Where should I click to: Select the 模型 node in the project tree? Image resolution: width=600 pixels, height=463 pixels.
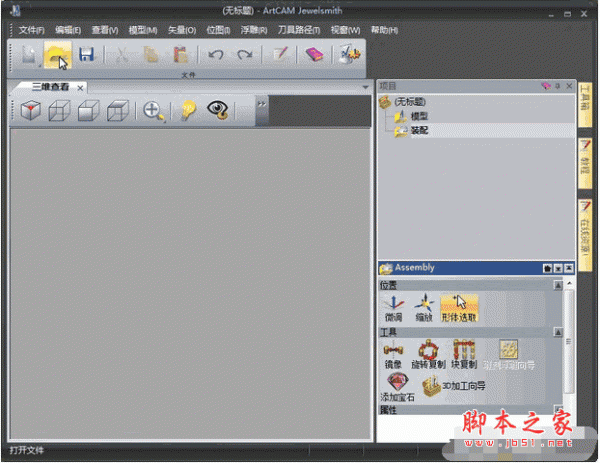coord(419,116)
